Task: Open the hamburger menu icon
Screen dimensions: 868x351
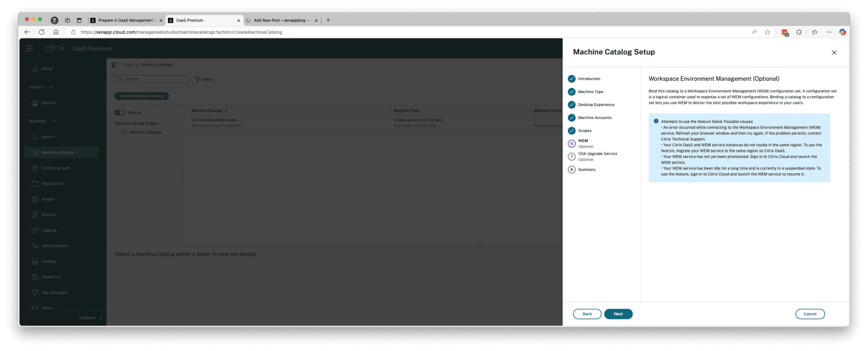Action: [29, 49]
